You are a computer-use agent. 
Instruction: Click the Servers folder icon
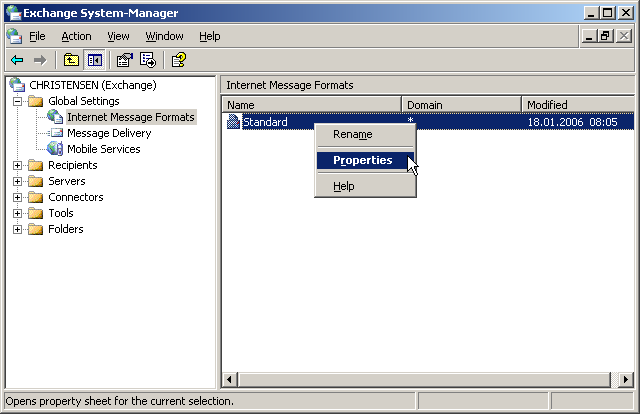pos(36,181)
